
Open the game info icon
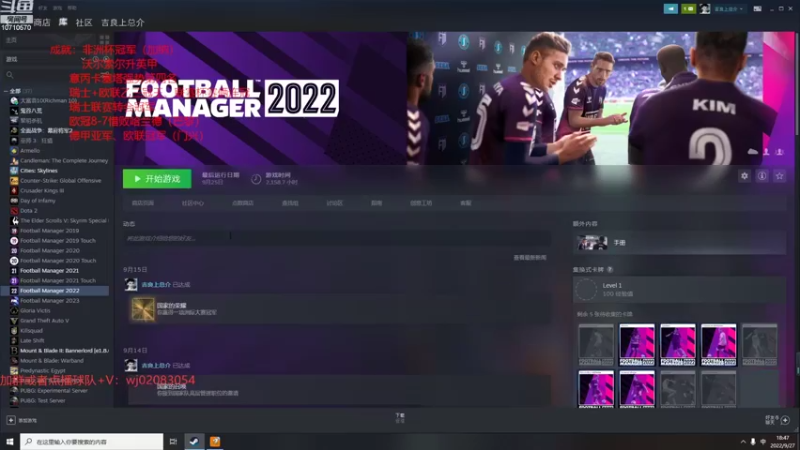[762, 176]
